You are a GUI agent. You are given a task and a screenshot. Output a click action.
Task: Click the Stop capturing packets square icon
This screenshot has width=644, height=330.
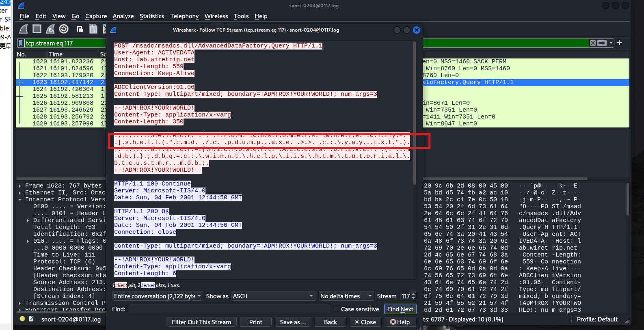tap(37, 29)
